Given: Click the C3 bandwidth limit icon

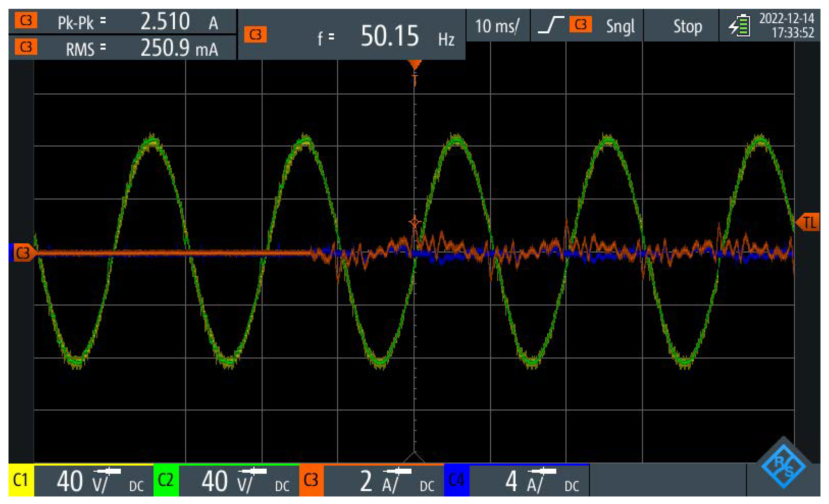Looking at the screenshot, I should [397, 471].
